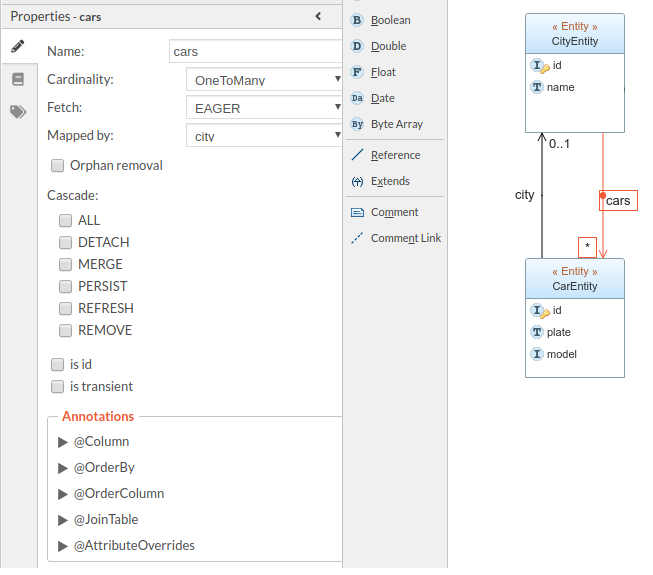The width and height of the screenshot is (653, 575).
Task: Select the Double attribute palette icon
Action: tap(357, 46)
